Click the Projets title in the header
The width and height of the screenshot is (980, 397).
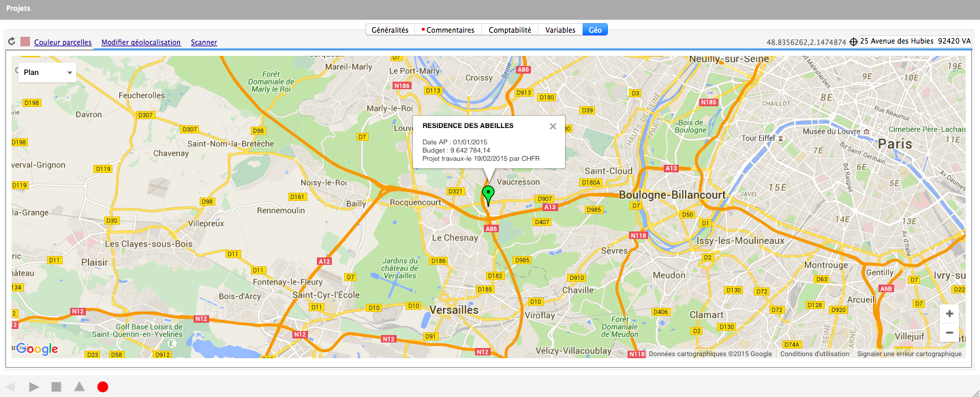[18, 9]
